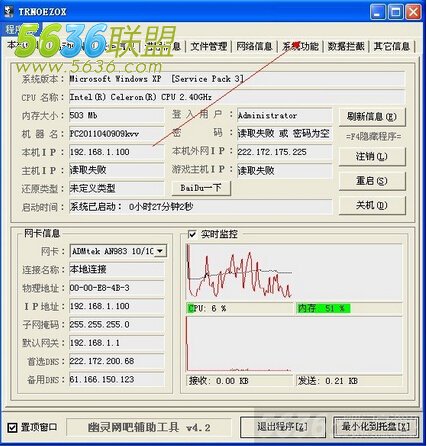Viewport: 427px width, 446px height.
Task: Click the 关机 button
Action: coord(372,205)
